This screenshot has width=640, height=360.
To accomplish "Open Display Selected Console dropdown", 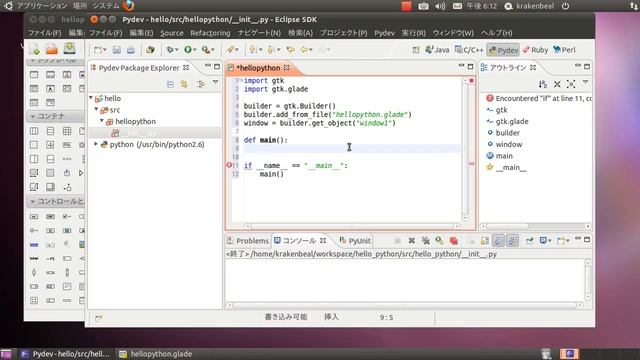I will (x=550, y=241).
